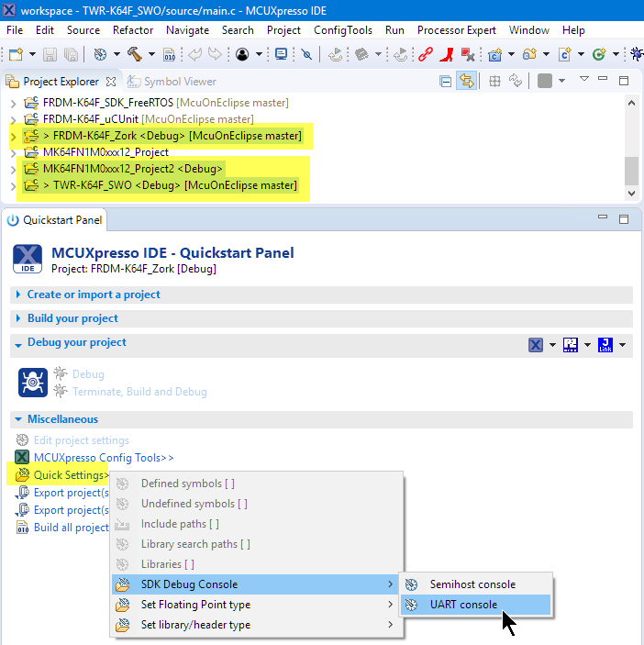Click Collapse All icon in Project Explorer
This screenshot has height=645, width=644.
(446, 82)
